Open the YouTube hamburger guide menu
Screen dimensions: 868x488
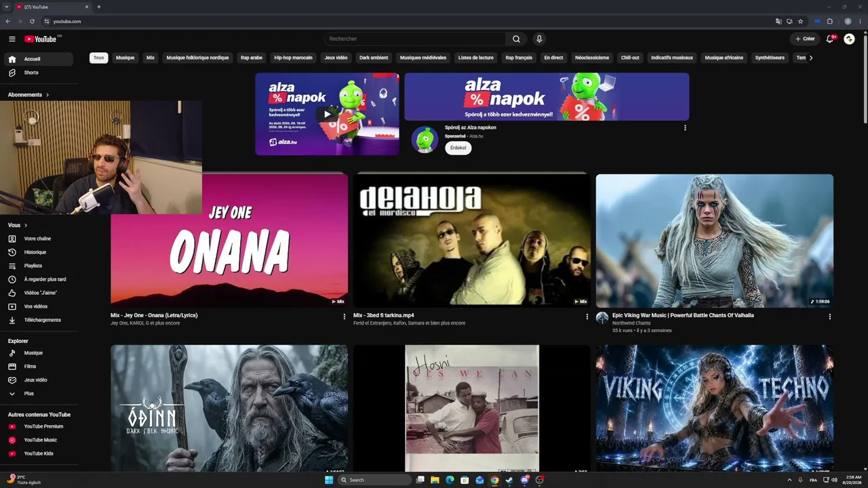click(x=12, y=39)
